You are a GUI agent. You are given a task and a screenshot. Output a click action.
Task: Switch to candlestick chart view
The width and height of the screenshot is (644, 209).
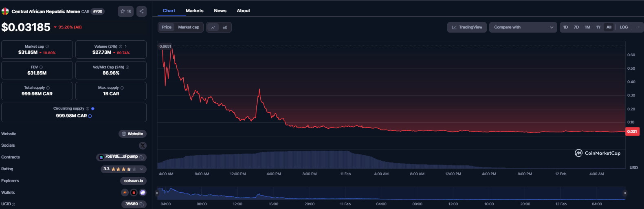pyautogui.click(x=225, y=27)
